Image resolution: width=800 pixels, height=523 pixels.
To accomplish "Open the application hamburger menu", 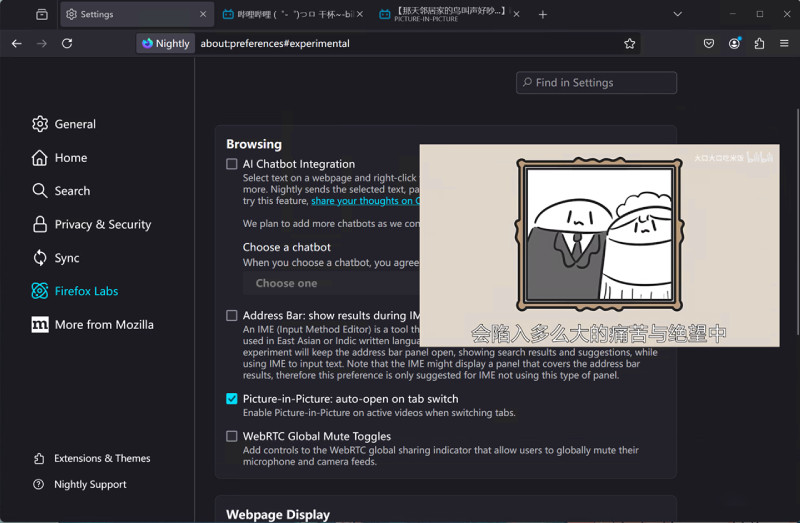I will pos(784,43).
